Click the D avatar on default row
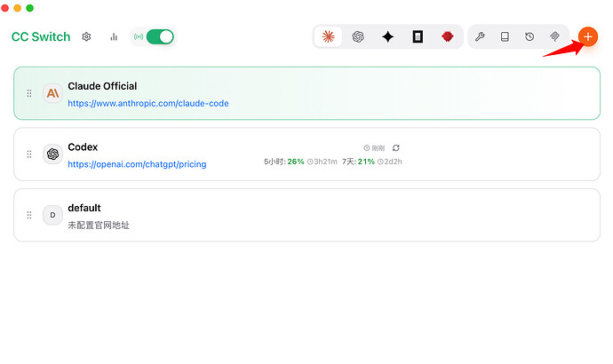This screenshot has width=613, height=364. [x=52, y=215]
